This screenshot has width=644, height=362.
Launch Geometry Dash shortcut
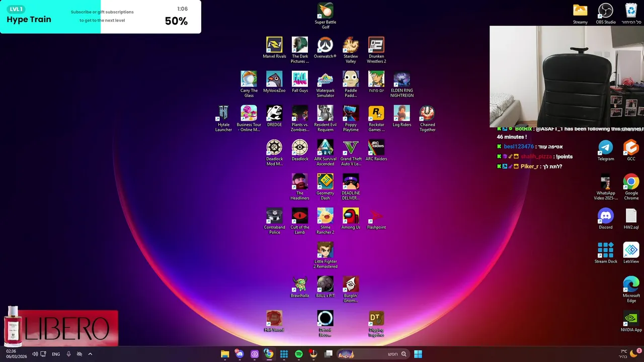(x=325, y=187)
